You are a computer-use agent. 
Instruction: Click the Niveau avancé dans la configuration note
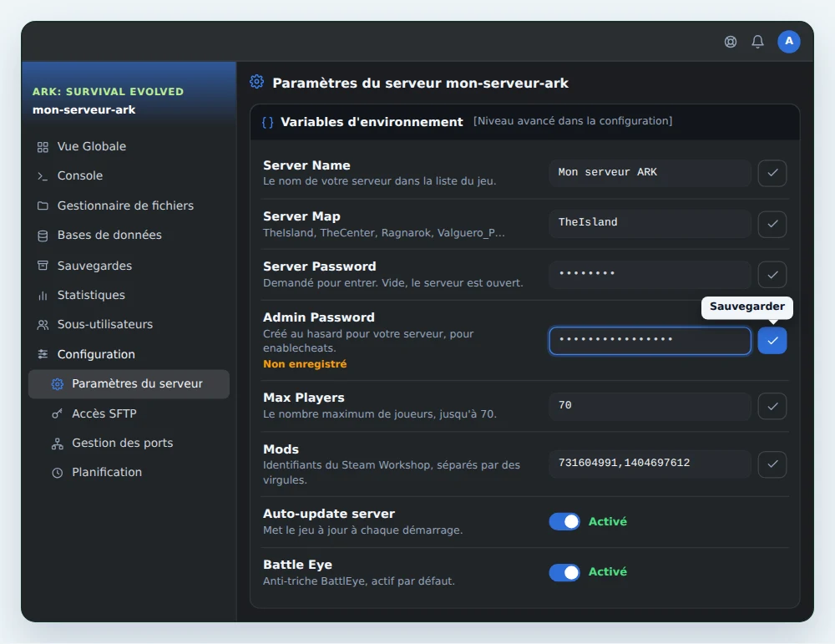pyautogui.click(x=573, y=121)
